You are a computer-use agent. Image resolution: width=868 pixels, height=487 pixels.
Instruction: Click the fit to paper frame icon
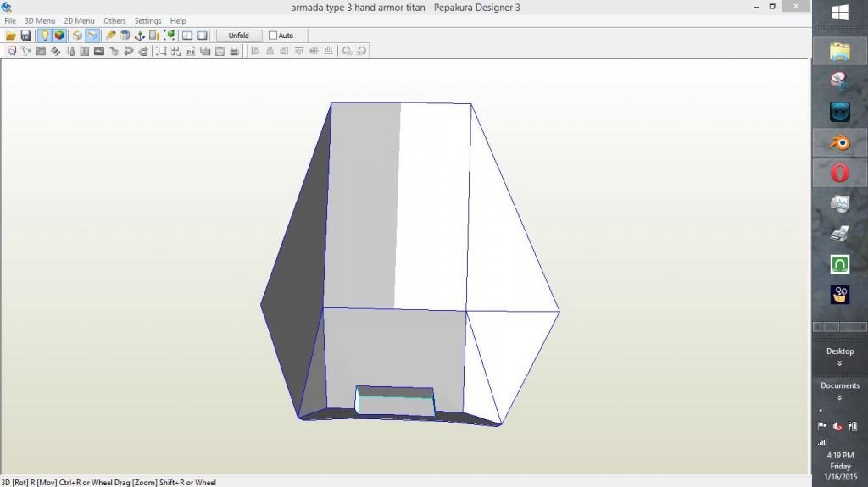point(161,51)
